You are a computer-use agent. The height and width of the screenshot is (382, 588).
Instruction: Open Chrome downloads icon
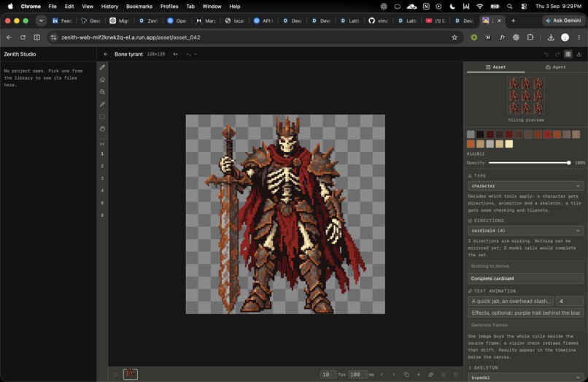[x=551, y=37]
